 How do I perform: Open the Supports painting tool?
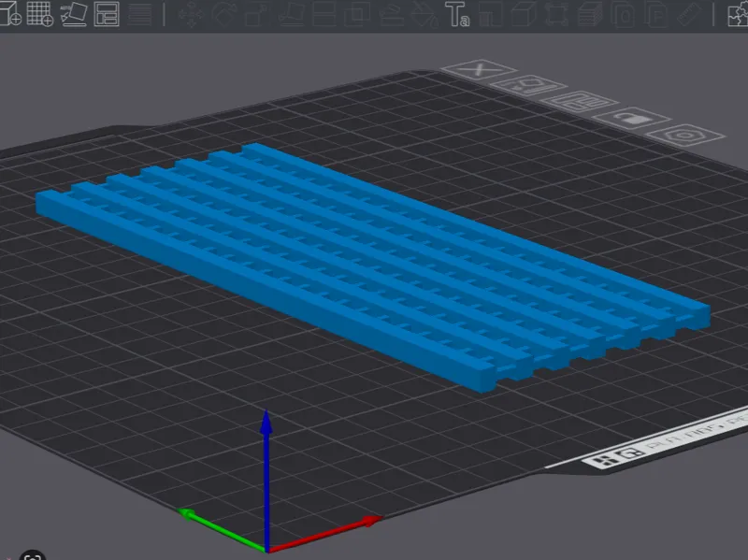click(392, 14)
